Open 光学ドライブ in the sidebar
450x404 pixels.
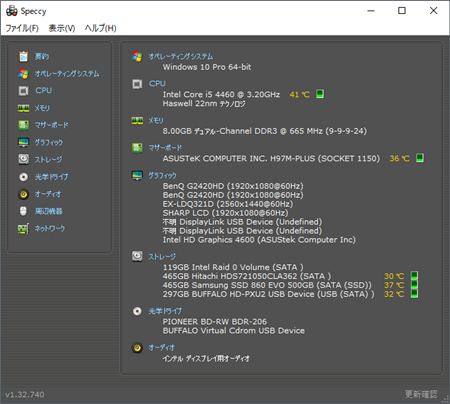(x=51, y=177)
